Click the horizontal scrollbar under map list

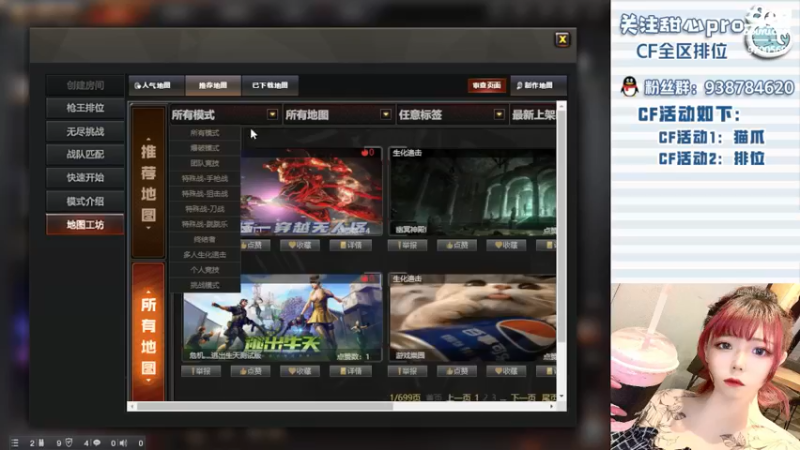(265, 406)
